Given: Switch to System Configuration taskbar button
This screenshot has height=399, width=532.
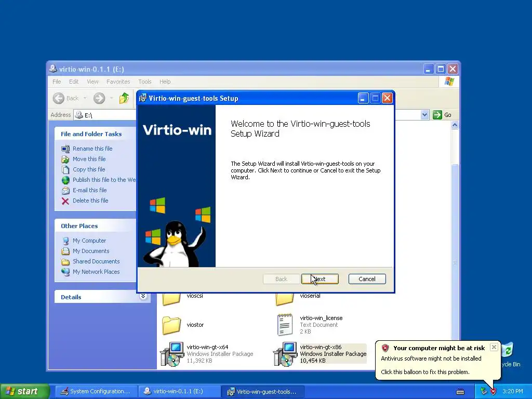Looking at the screenshot, I should point(96,392).
